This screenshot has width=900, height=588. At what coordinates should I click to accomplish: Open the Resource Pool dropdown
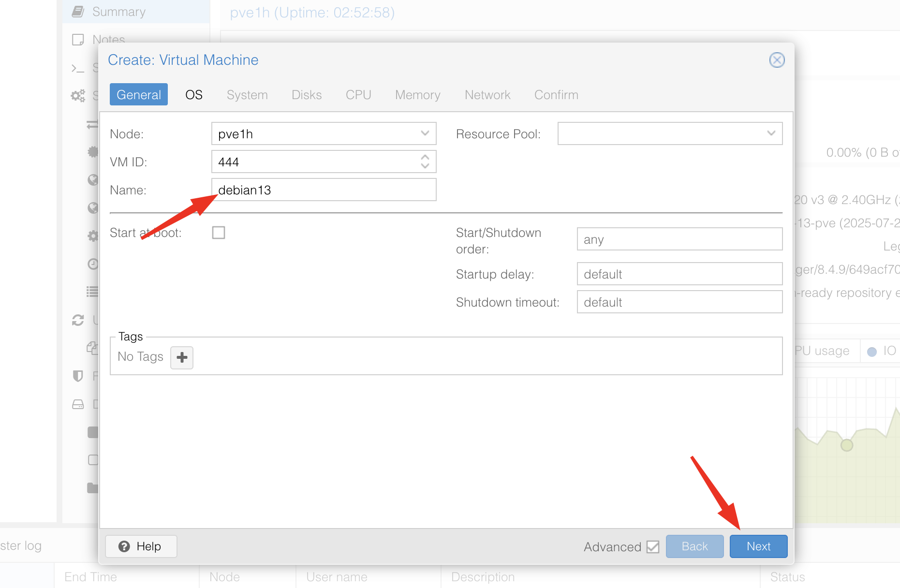click(771, 133)
